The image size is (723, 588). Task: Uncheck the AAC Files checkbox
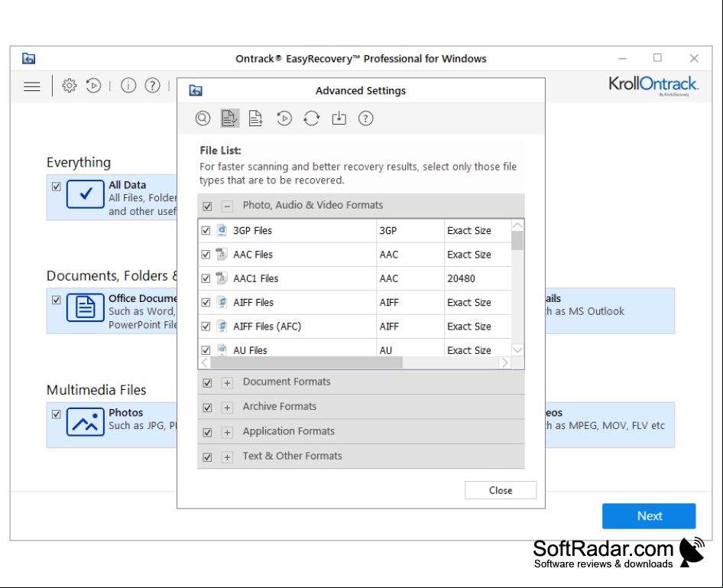point(206,255)
